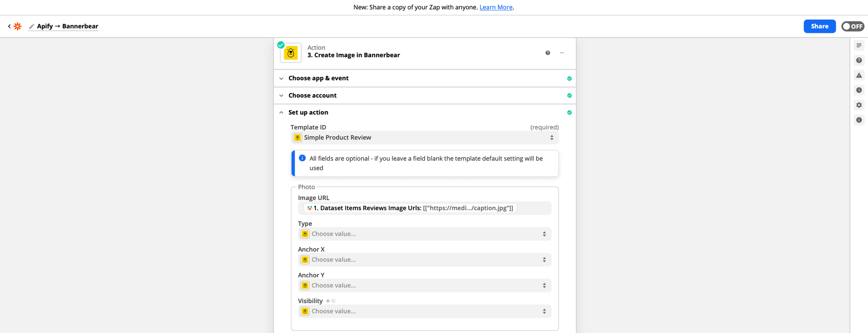Open the clock history icon in sidebar
The width and height of the screenshot is (868, 333).
(859, 90)
